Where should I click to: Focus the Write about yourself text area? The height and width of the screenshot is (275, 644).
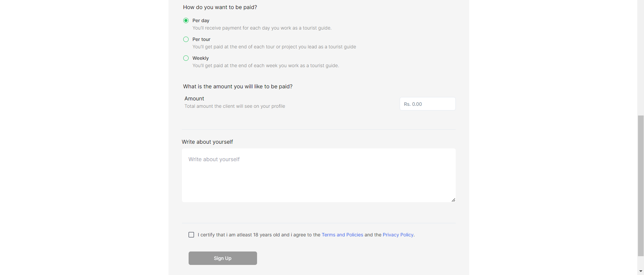(318, 175)
